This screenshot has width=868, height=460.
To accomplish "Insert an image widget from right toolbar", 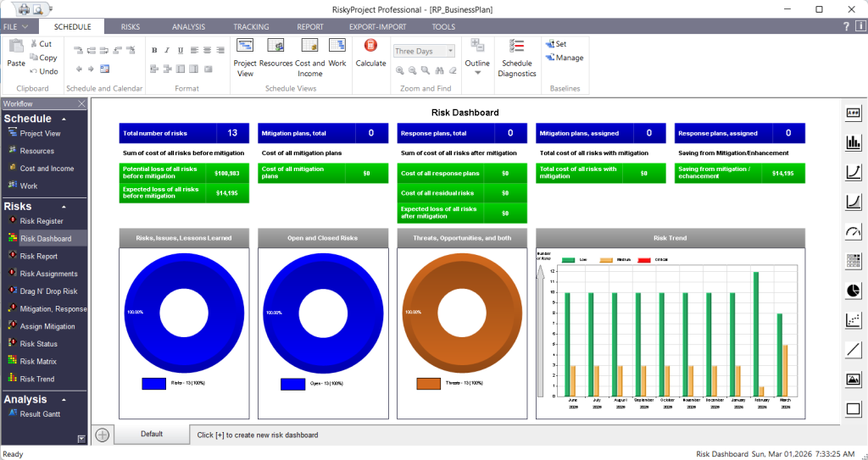I will pyautogui.click(x=853, y=380).
